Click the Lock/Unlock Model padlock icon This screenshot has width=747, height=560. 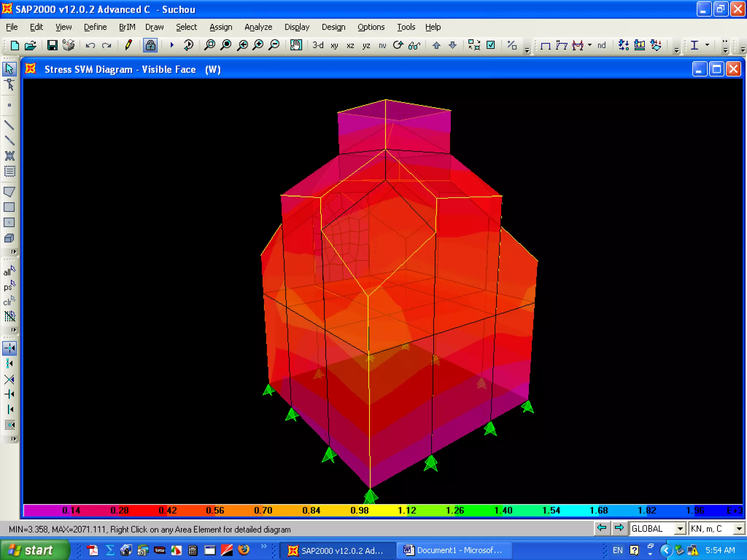pos(150,45)
